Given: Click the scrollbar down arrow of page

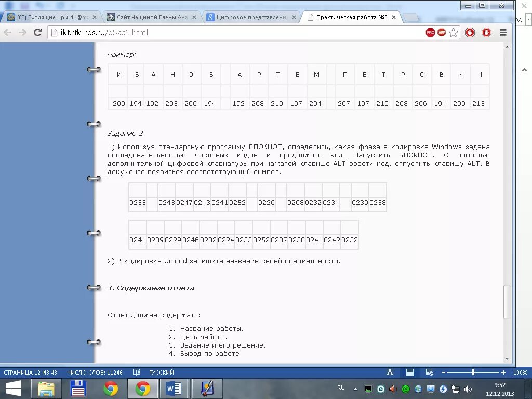Looking at the screenshot, I should click(x=507, y=358).
